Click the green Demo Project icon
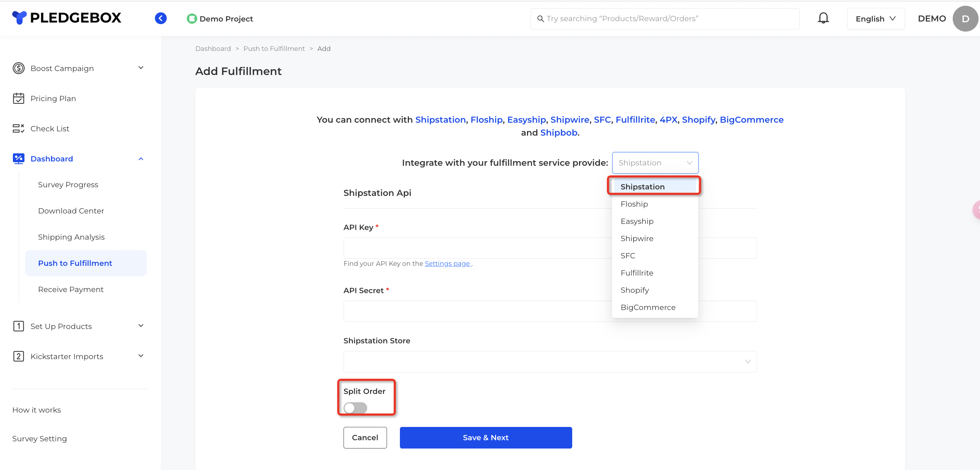This screenshot has width=980, height=470. [192, 19]
